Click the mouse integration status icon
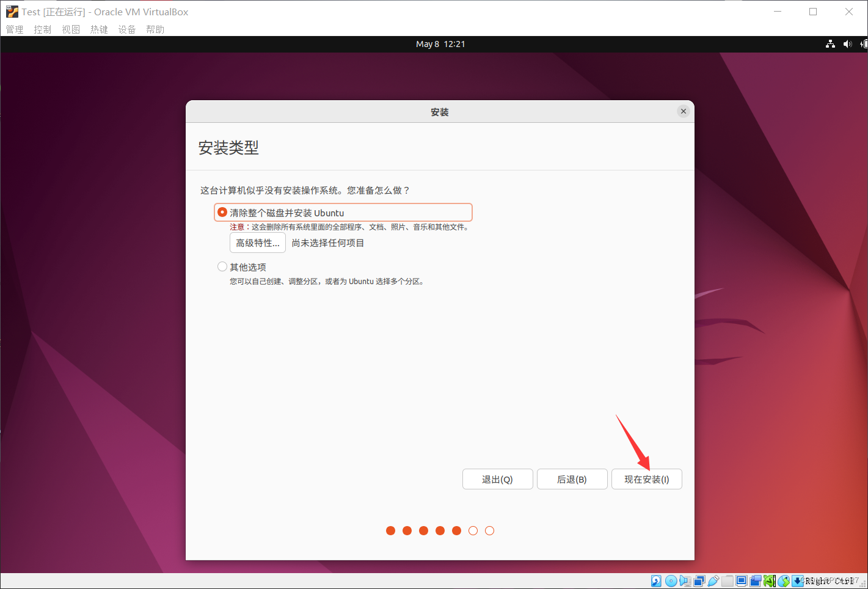This screenshot has width=868, height=589. pyautogui.click(x=784, y=580)
